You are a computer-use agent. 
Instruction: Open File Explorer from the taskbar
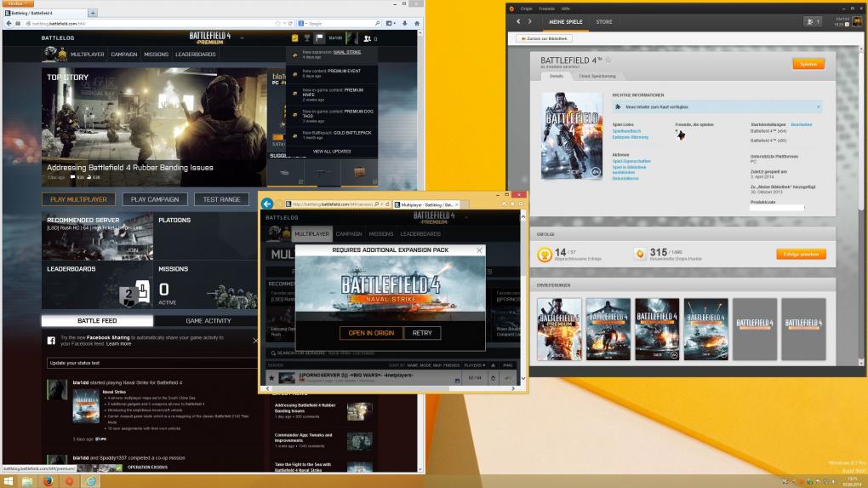(x=27, y=481)
